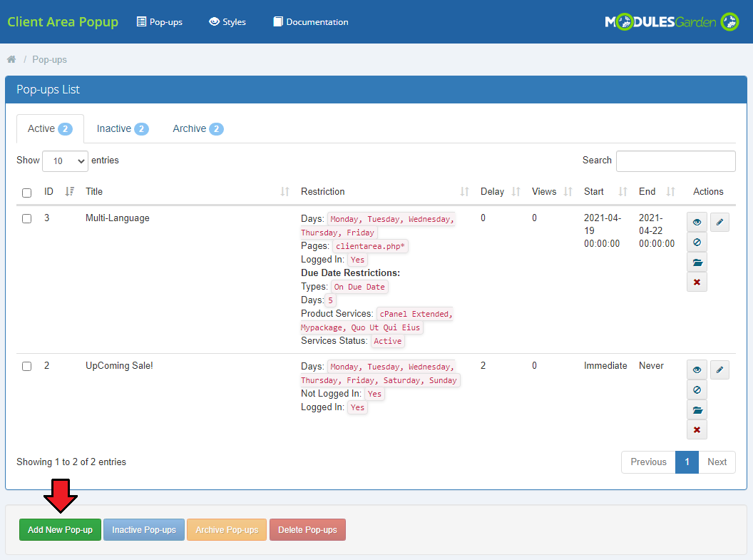This screenshot has height=560, width=753.
Task: Check the UpComing Sale! row checkbox
Action: tap(27, 366)
